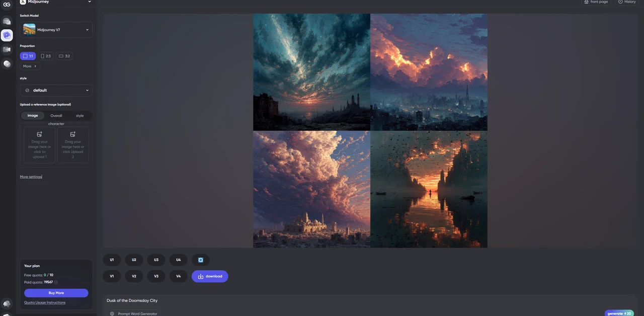Expand More proportion options
The height and width of the screenshot is (316, 644).
click(x=30, y=66)
